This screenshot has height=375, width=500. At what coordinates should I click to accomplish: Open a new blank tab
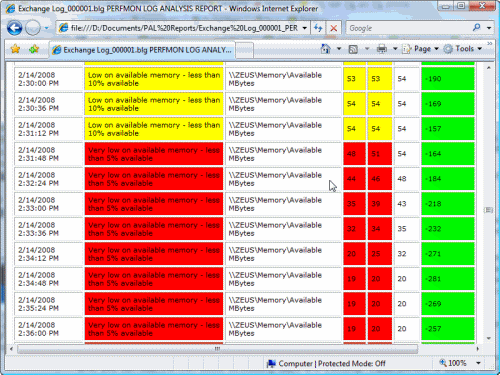point(245,50)
